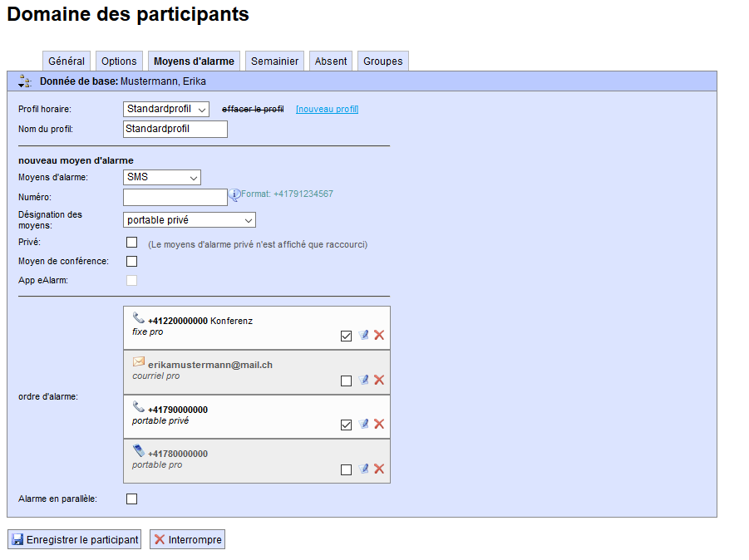Delete the erikamustermann@mail.ch email entry
Viewport: 749px width, 560px height.
pos(379,380)
